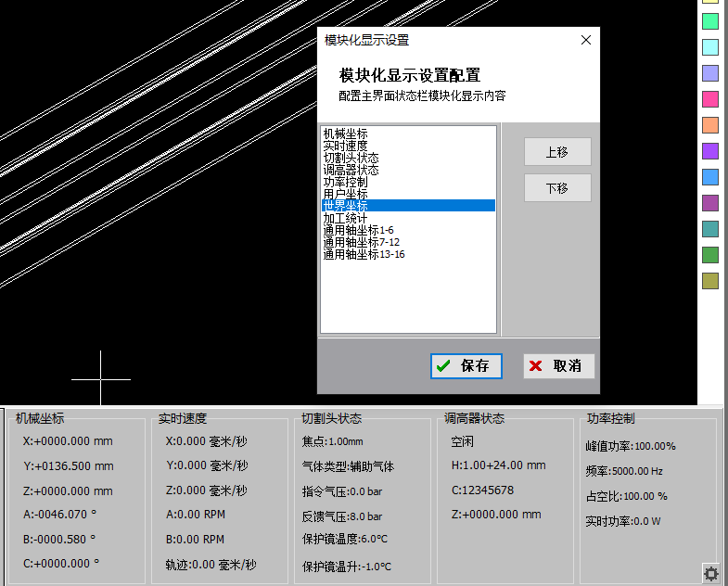
Task: Click the 气体类型:辅助气体 entry
Action: pyautogui.click(x=348, y=466)
